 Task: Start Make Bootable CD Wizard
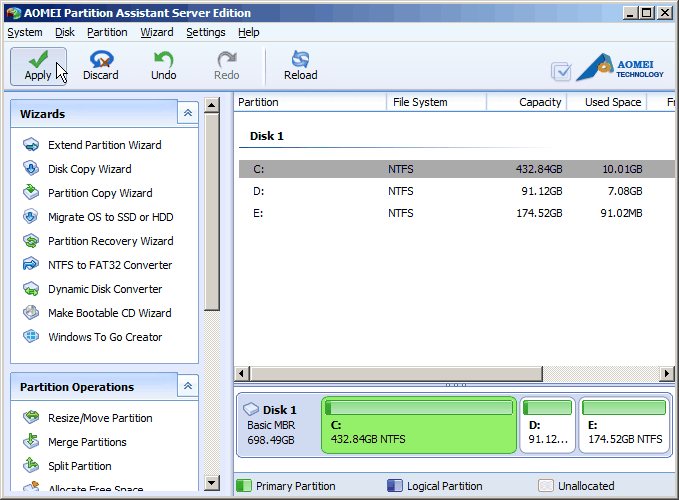click(x=110, y=313)
